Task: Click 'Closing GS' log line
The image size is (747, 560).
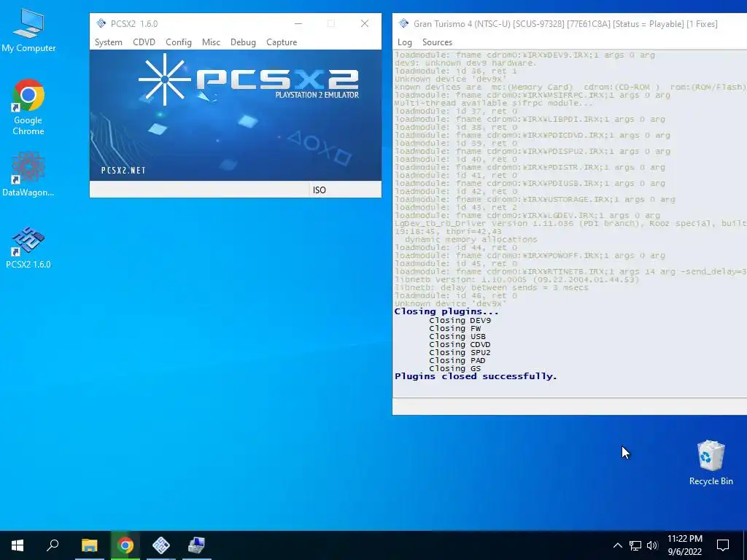Action: (455, 368)
